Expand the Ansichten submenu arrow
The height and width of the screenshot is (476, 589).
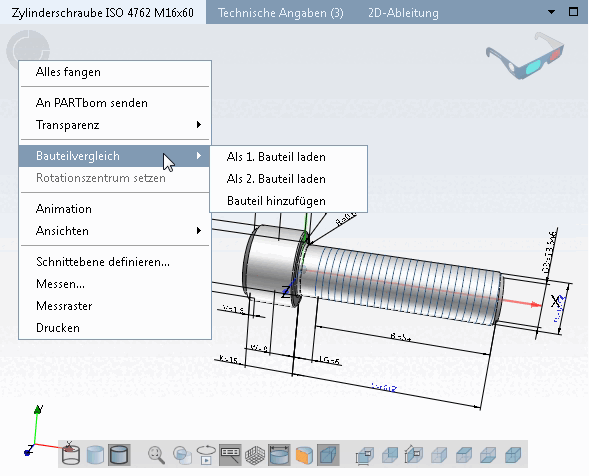coord(199,230)
